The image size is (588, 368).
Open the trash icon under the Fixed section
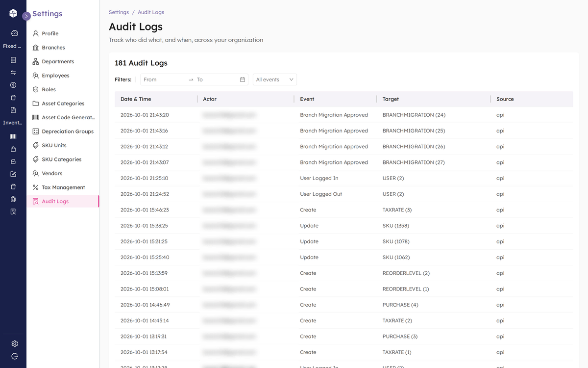13,97
